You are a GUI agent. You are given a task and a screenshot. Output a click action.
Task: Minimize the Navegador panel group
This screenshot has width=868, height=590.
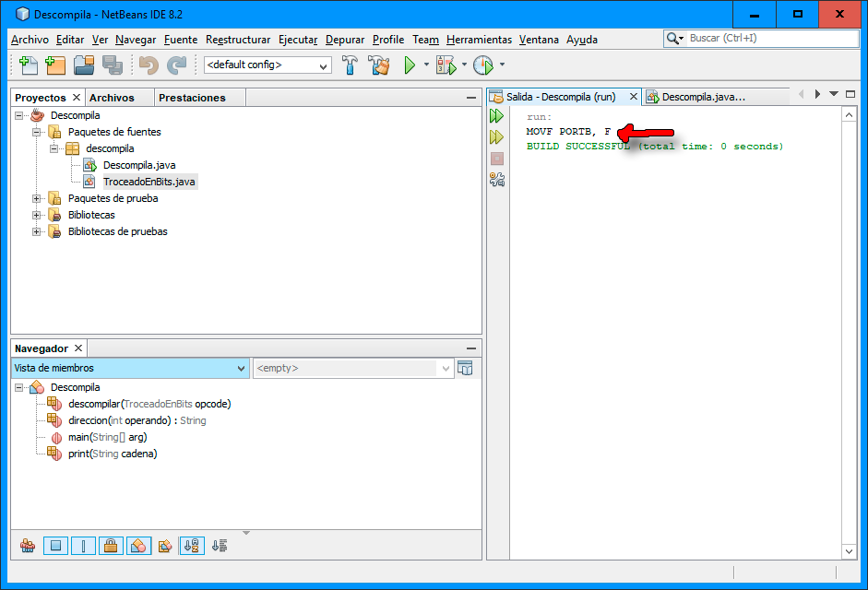tap(471, 348)
